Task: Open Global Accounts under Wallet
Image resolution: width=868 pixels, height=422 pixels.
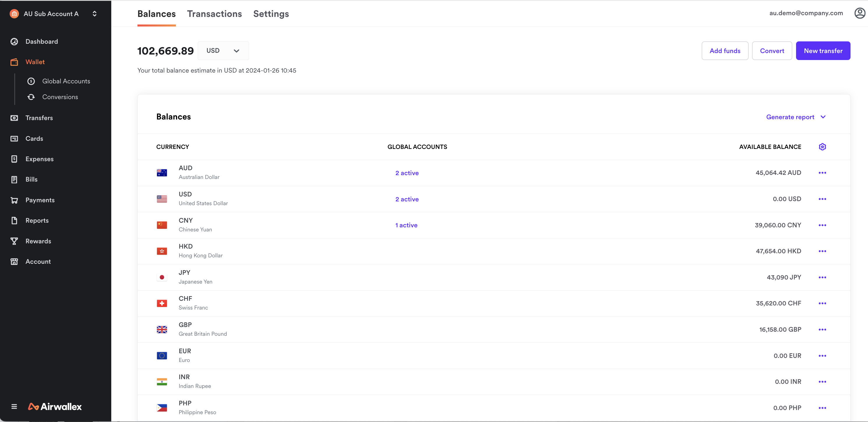Action: coord(66,81)
